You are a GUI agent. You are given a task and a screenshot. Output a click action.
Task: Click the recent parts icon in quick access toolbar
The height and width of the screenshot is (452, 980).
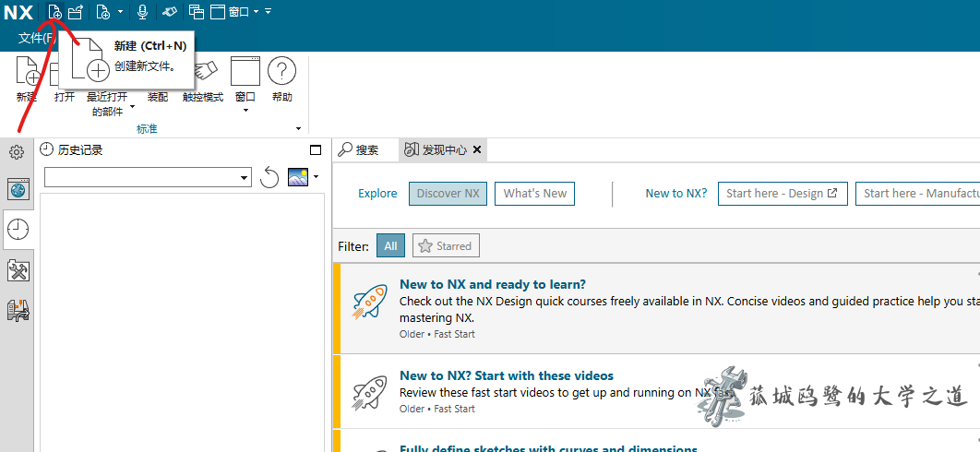pyautogui.click(x=103, y=11)
